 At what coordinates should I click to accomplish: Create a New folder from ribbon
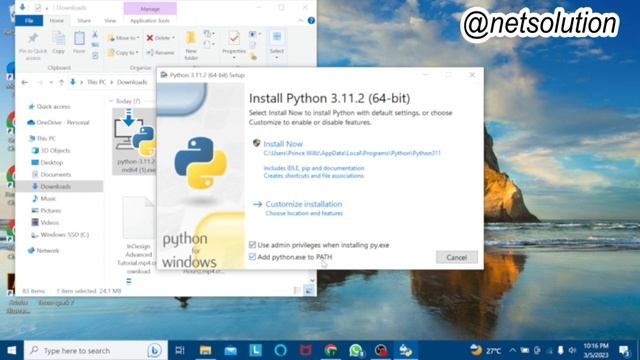pos(191,45)
